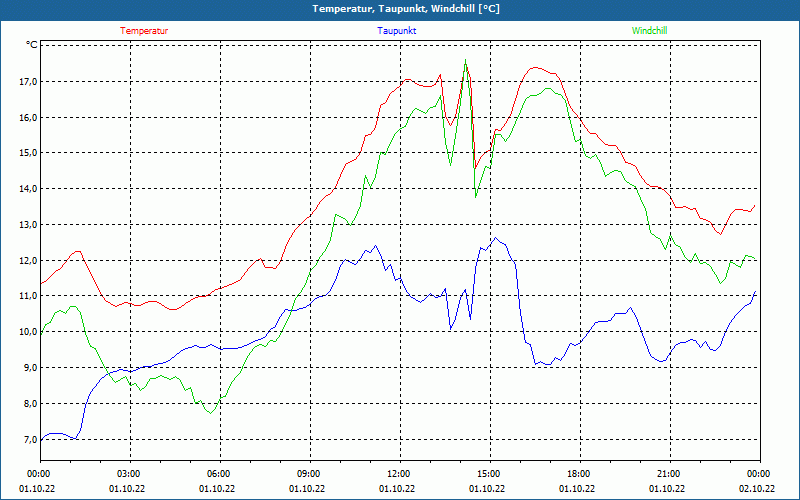
Task: Select the 13,0 y-axis value
Action: [x=29, y=224]
